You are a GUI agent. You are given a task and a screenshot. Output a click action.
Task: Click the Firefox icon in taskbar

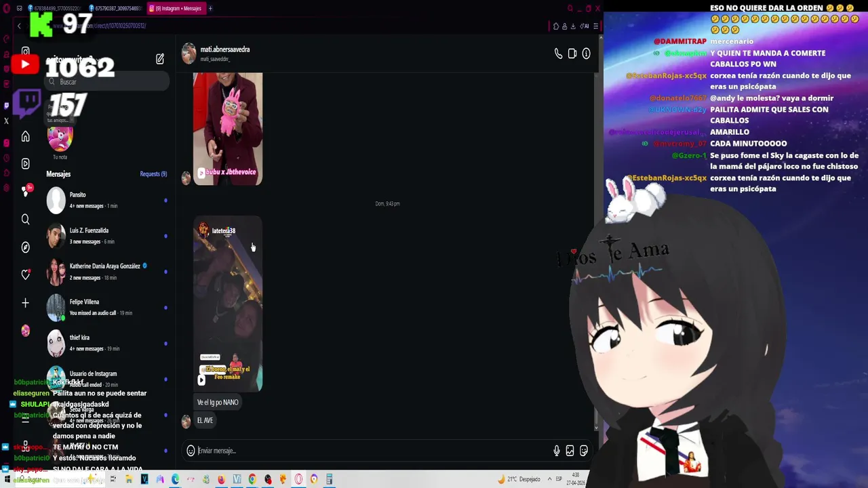pyautogui.click(x=221, y=479)
